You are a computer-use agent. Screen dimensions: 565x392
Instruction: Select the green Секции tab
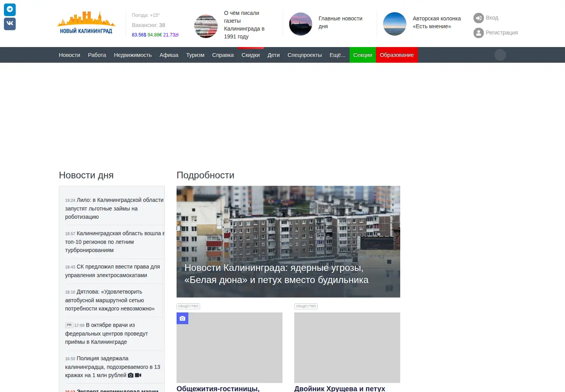click(x=363, y=55)
